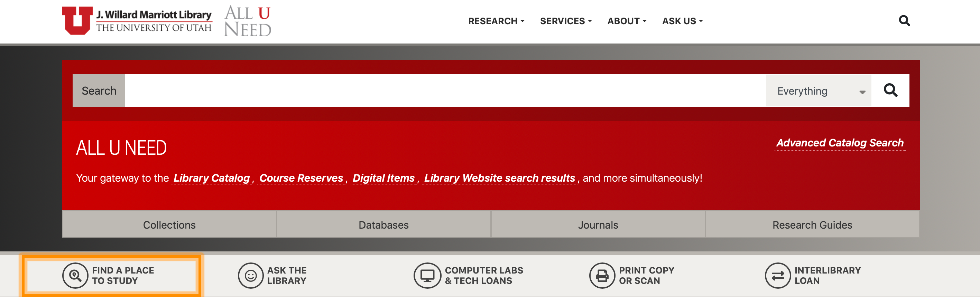Click the Print Copy or Scan printer icon
Viewport: 980px width, 297px height.
(602, 275)
